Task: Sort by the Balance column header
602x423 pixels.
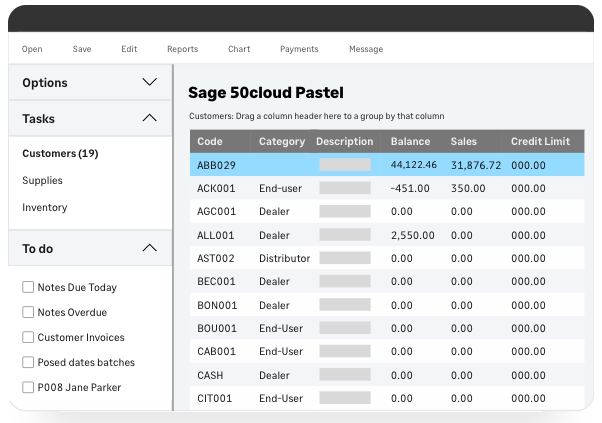Action: point(410,142)
